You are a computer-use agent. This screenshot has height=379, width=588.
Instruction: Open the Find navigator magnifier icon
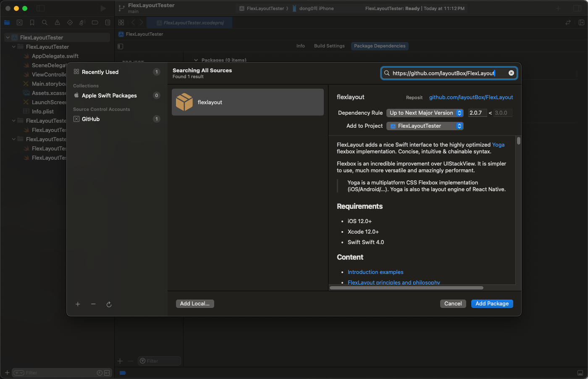(x=45, y=23)
